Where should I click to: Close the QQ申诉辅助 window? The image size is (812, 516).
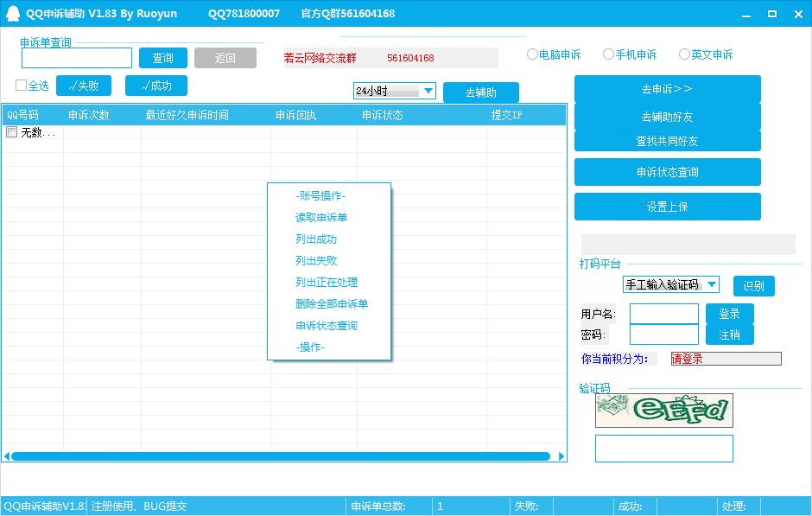click(798, 15)
